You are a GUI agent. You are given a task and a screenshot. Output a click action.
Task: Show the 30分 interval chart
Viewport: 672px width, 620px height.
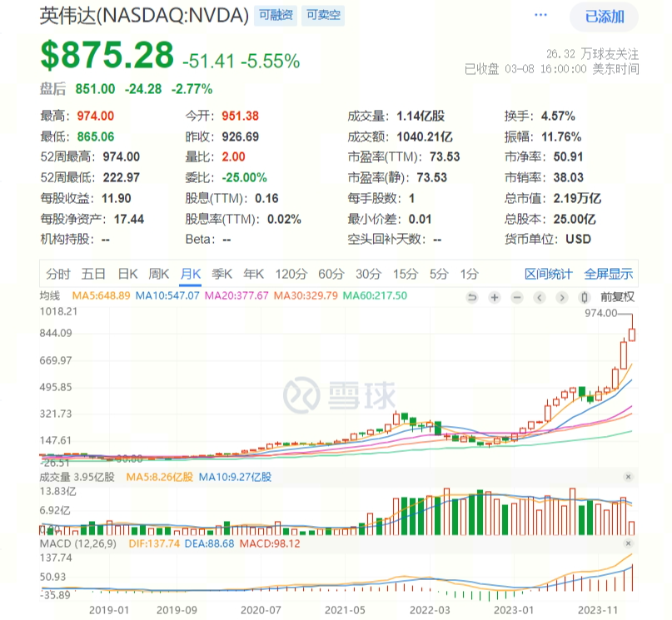pos(369,274)
